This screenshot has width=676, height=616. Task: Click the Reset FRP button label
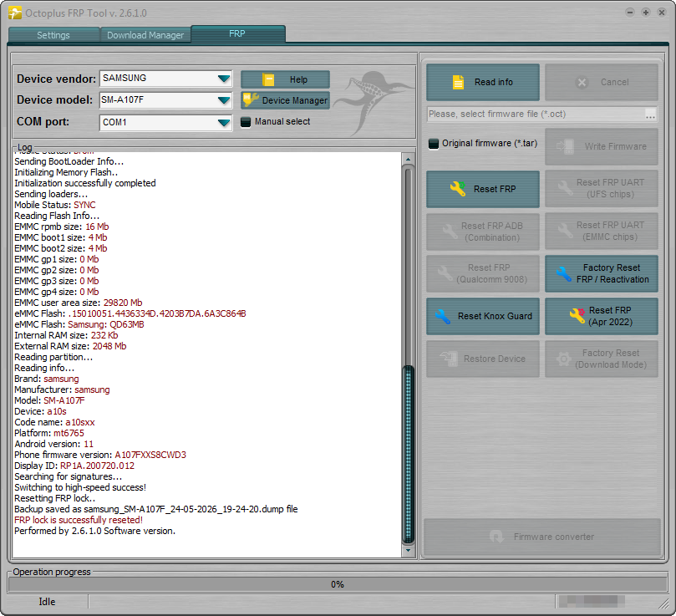(x=495, y=189)
